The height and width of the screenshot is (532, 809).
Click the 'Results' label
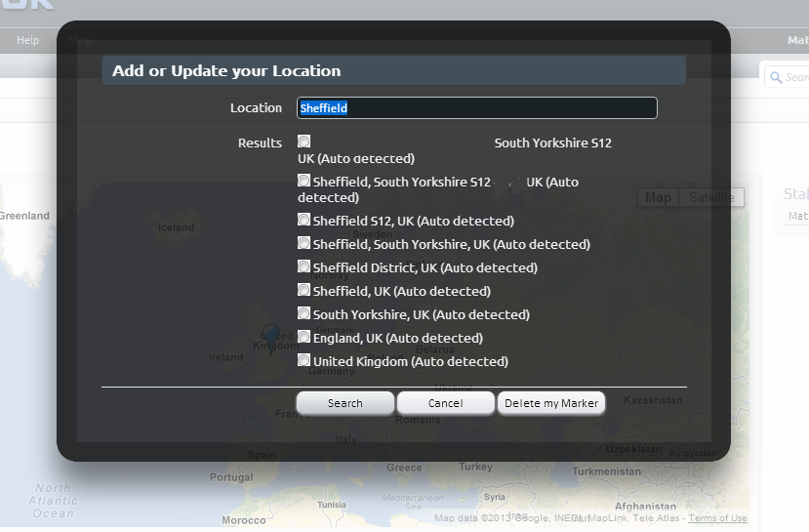260,143
